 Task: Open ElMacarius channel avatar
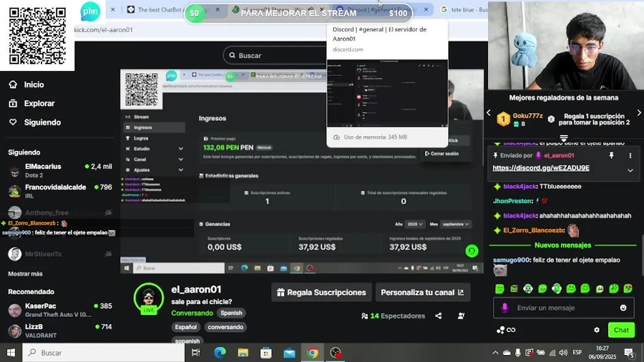[x=15, y=171]
